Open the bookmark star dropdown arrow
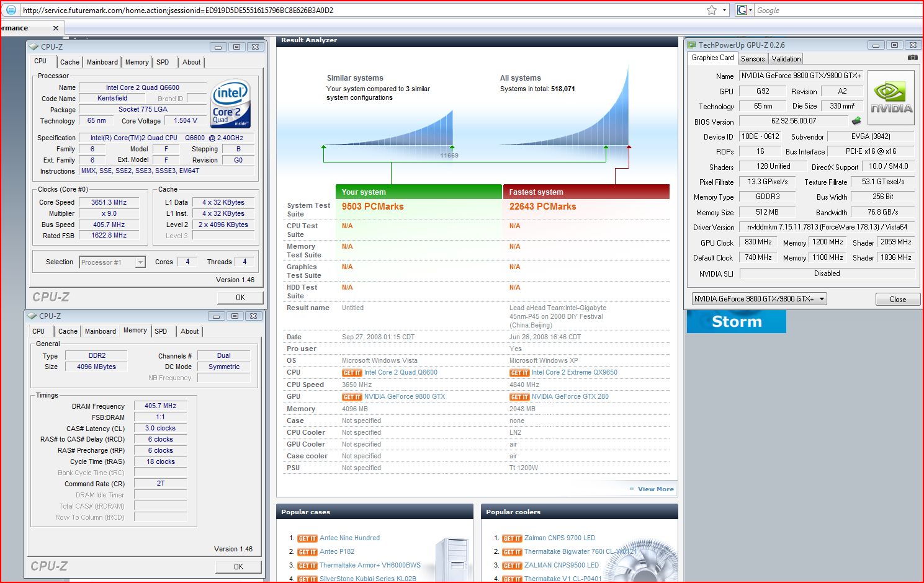This screenshot has height=583, width=924. [725, 10]
